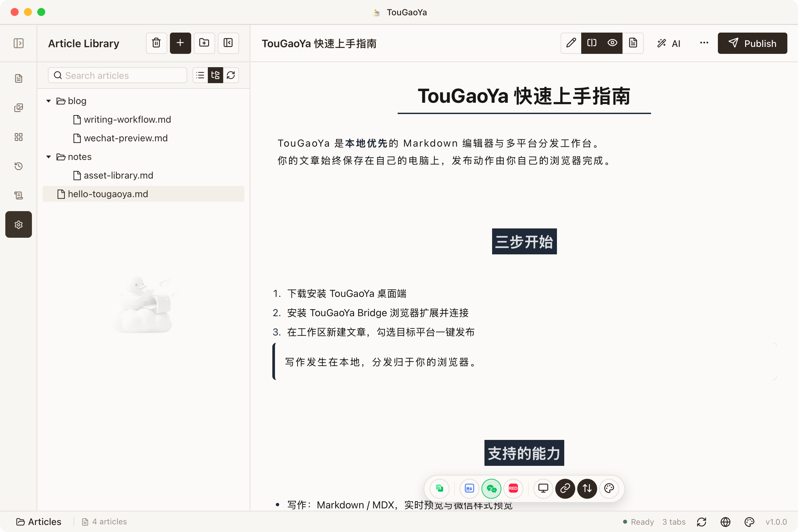Click the article title in the editor header
This screenshot has height=532, width=798.
click(x=319, y=44)
